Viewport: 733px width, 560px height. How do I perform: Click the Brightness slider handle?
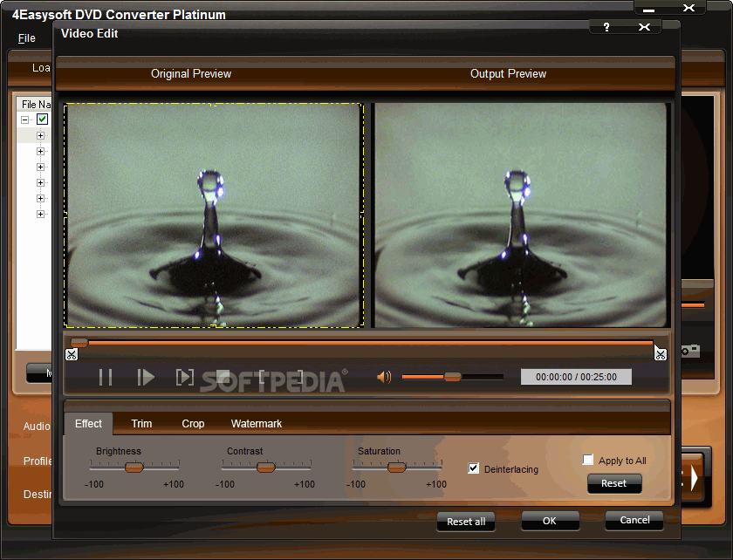[x=134, y=467]
